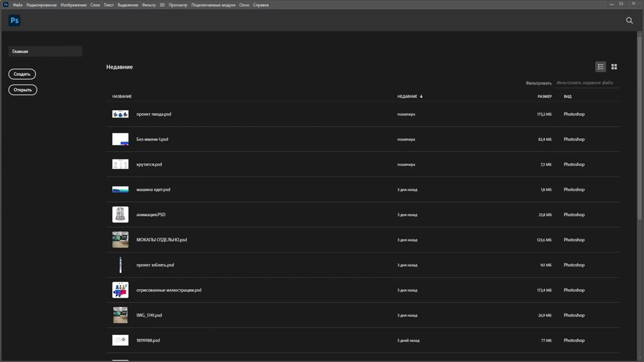Image resolution: width=644 pixels, height=362 pixels.
Task: Open the Подключаемые модули menu
Action: point(213,5)
